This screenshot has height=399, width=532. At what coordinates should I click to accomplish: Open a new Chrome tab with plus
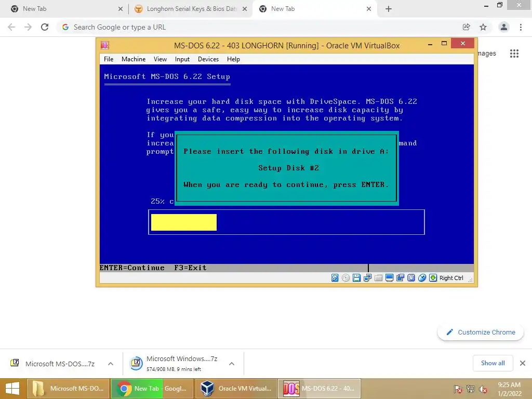[389, 9]
